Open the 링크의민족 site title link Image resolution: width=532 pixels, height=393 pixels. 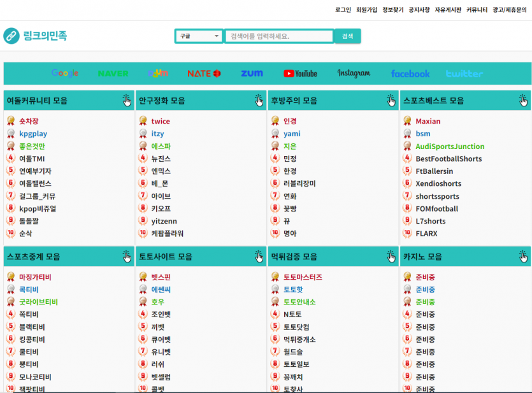tap(45, 36)
